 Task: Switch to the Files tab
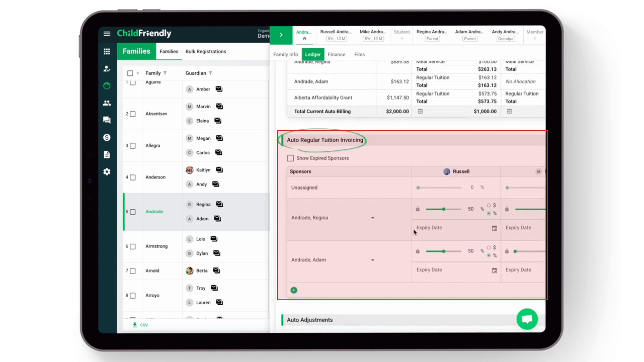359,54
